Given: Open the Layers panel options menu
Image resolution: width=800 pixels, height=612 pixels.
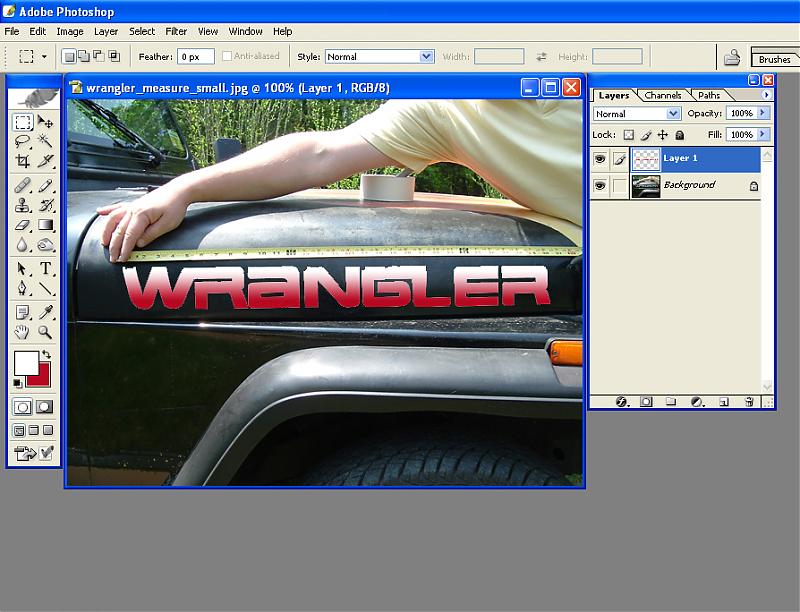Looking at the screenshot, I should tap(766, 95).
